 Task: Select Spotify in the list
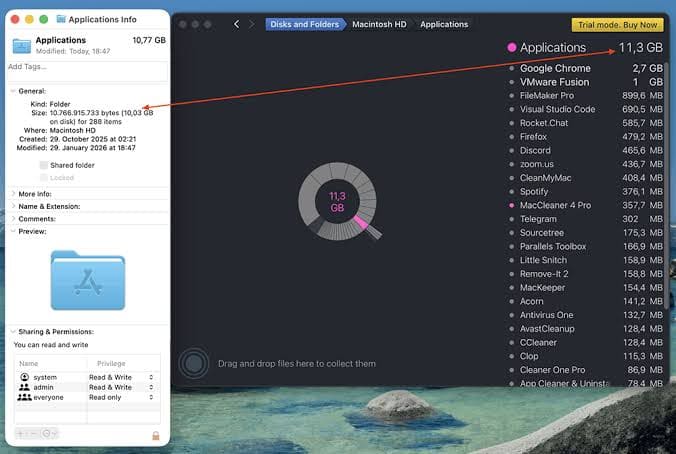[x=586, y=191]
